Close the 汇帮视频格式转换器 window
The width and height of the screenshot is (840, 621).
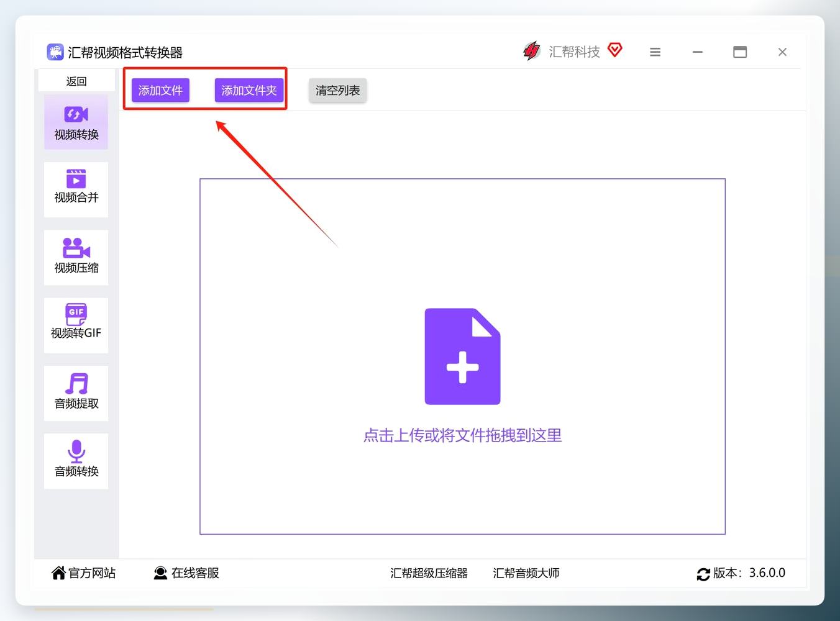pyautogui.click(x=782, y=52)
